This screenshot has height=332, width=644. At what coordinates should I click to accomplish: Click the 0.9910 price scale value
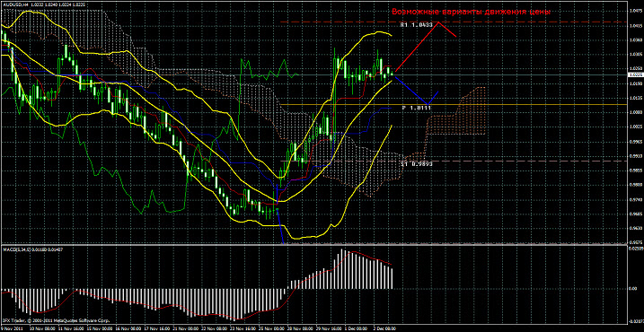(636, 156)
